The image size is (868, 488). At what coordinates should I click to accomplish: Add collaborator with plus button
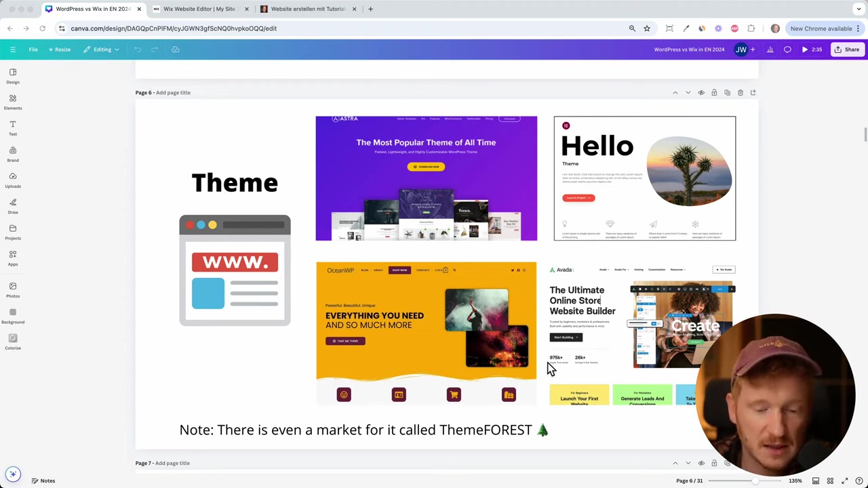753,49
